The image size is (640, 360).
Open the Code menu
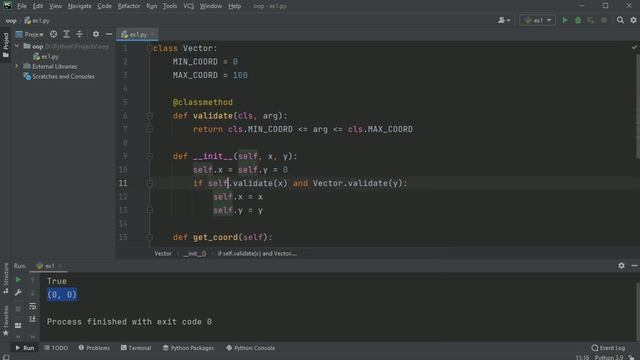coord(104,6)
